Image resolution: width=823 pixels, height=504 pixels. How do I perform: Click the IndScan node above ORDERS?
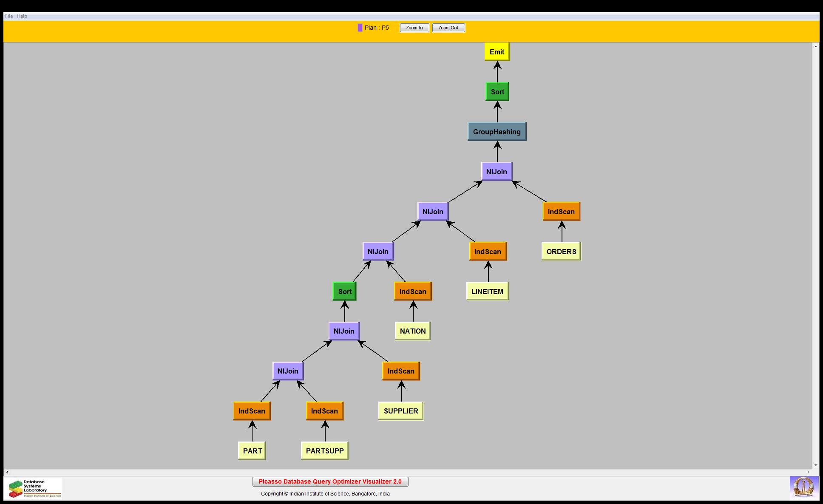pos(561,212)
